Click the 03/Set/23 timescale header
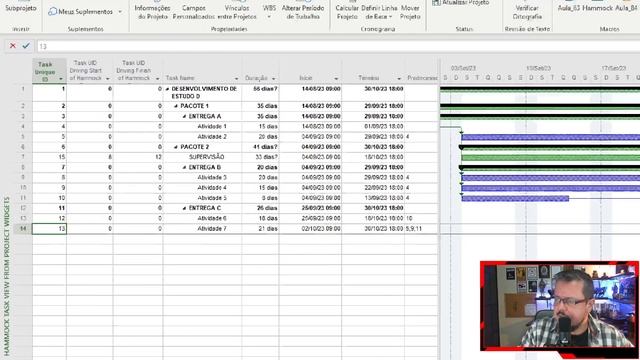The image size is (640, 360). [x=463, y=68]
